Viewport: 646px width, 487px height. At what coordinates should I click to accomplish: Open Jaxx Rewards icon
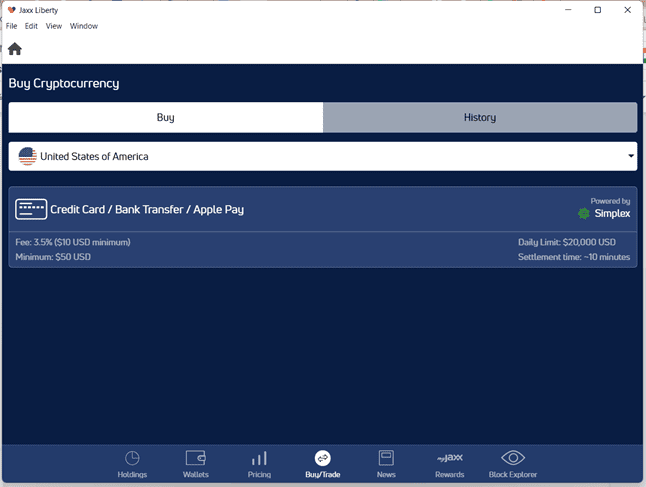(x=449, y=458)
